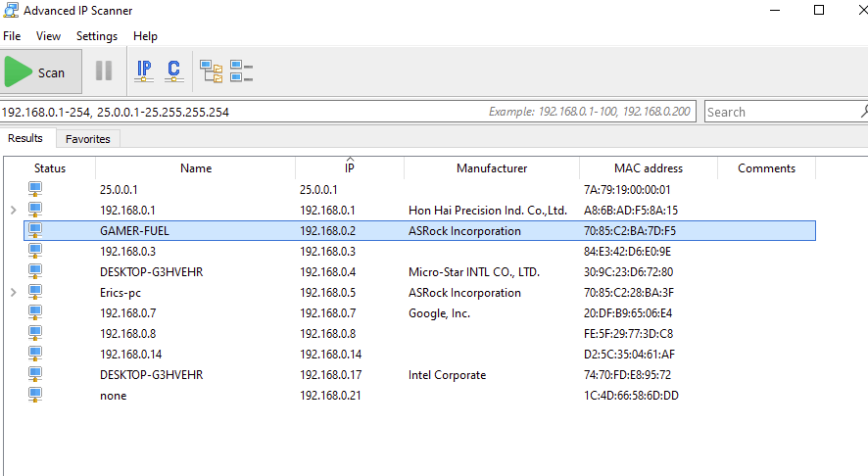Click the computer icon for 192.168.0.14
868x476 pixels.
point(35,354)
